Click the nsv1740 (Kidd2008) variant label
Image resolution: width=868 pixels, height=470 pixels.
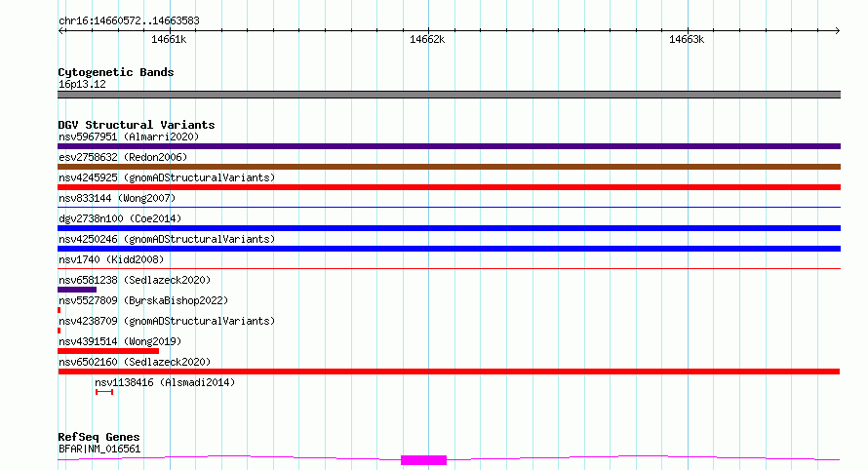(111, 259)
